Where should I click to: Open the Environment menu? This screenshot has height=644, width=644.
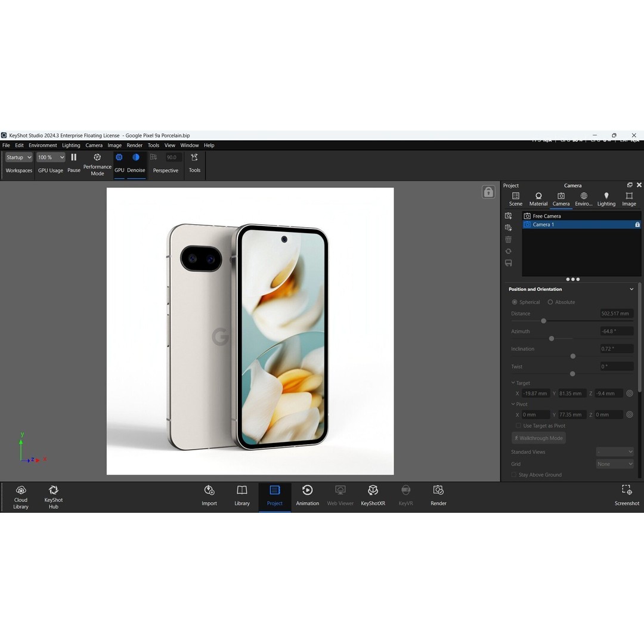coord(43,145)
